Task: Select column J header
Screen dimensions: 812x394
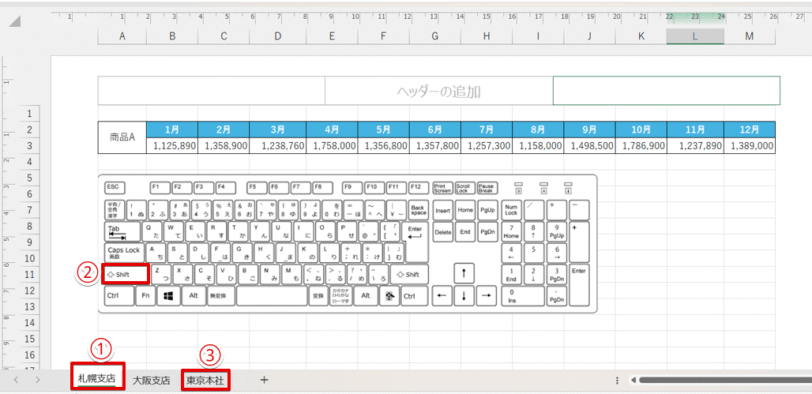Action: (589, 36)
